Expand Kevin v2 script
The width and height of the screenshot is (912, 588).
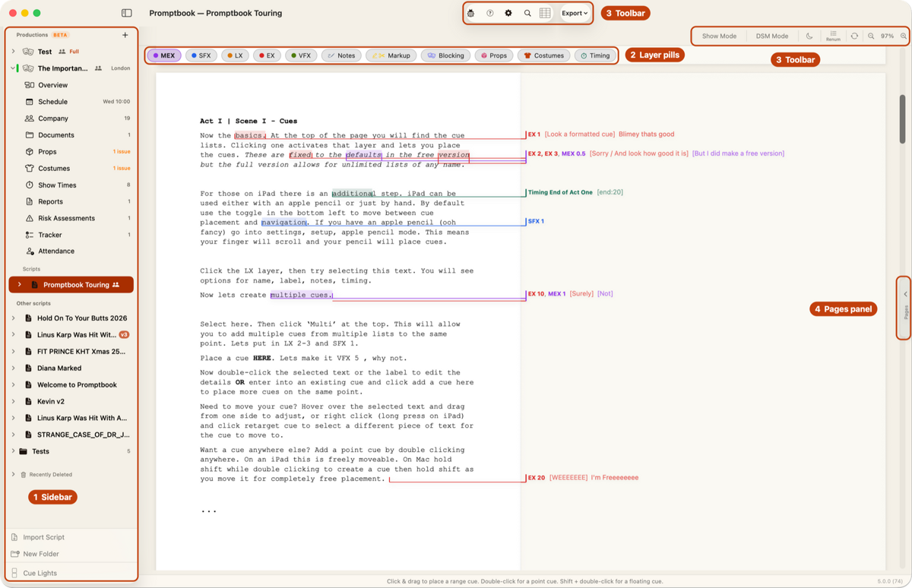[x=14, y=401]
